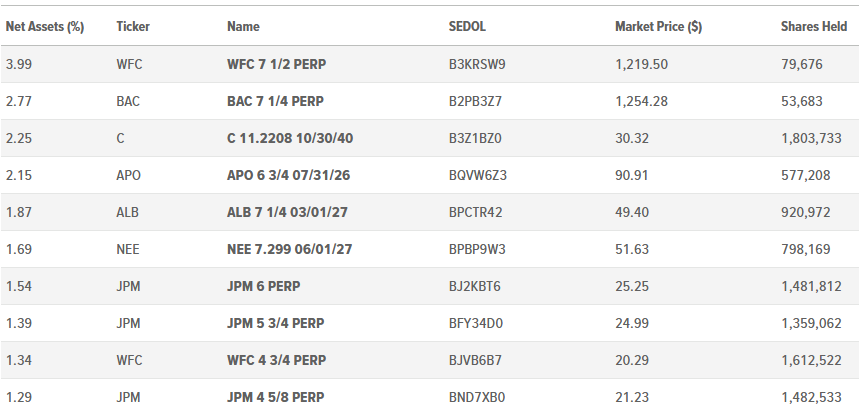Select shares held value 1,803,733
This screenshot has width=859, height=414.
(x=811, y=139)
